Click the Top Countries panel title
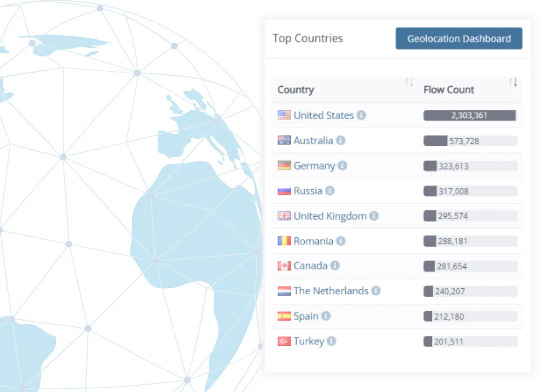 (308, 38)
